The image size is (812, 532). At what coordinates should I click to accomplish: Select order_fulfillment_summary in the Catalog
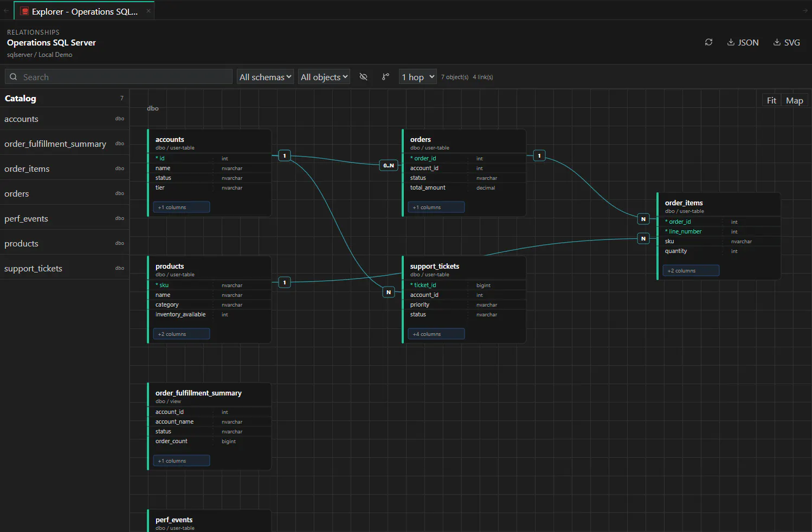65,144
